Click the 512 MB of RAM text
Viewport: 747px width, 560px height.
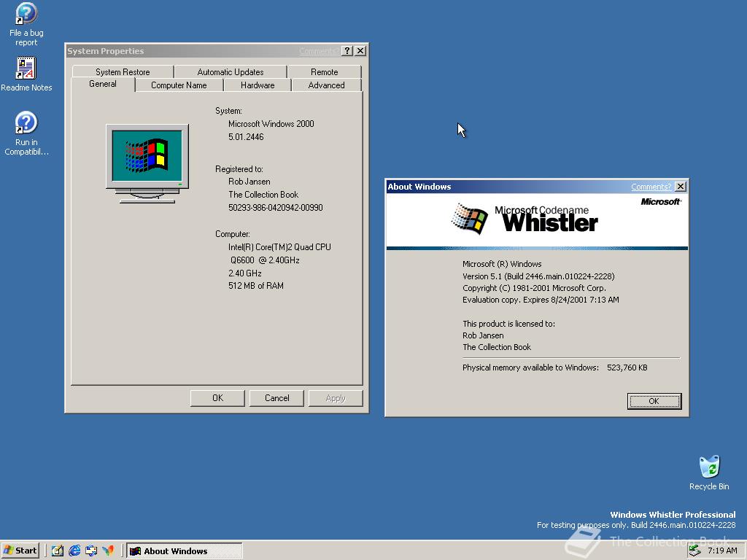pos(256,286)
